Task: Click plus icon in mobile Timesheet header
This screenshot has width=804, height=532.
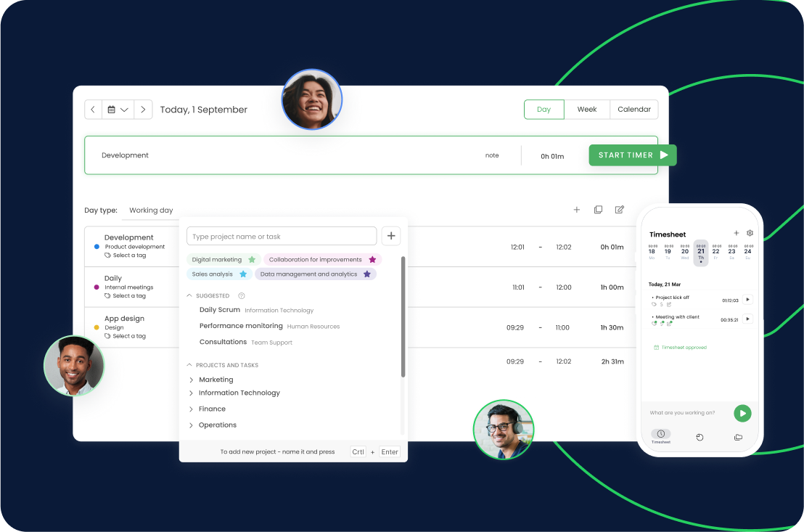Action: coord(736,233)
